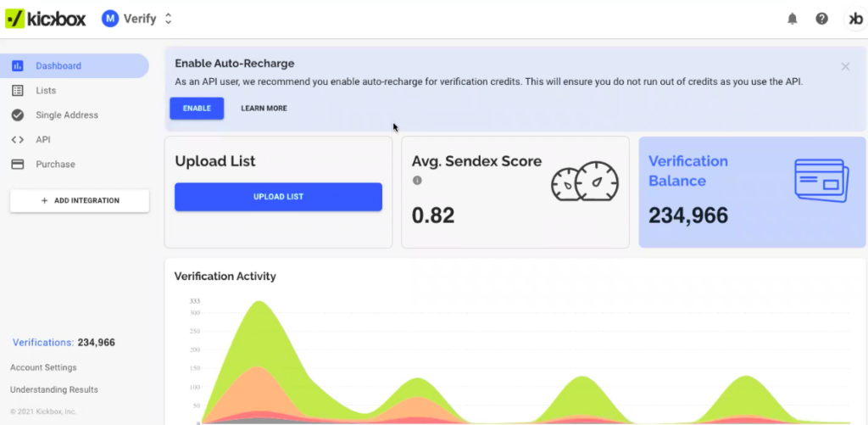Click the API code brackets icon
This screenshot has height=425, width=868.
tap(18, 140)
